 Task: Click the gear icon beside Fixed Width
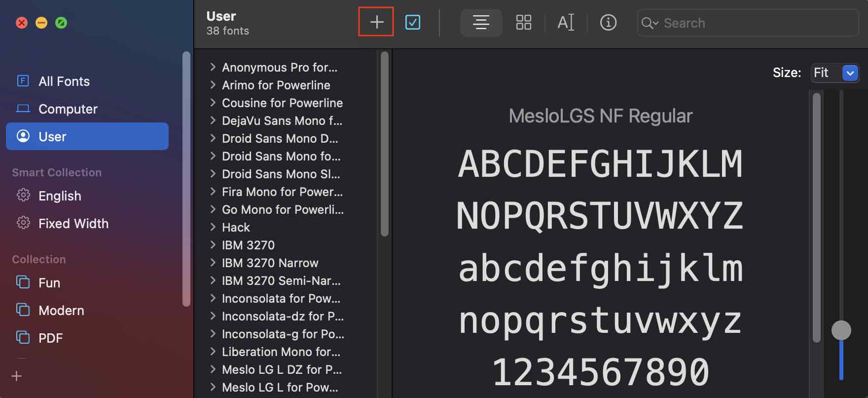point(23,223)
